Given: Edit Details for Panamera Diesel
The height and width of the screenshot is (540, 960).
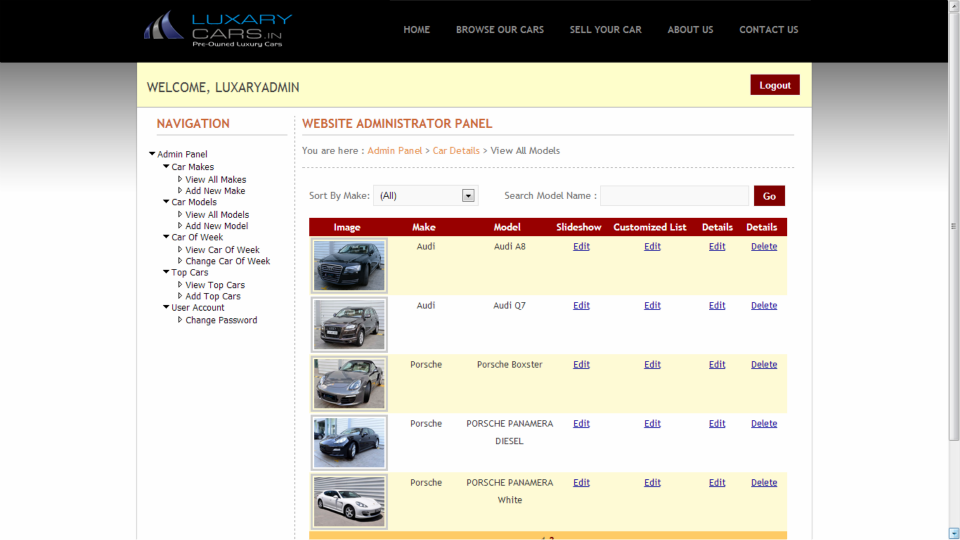Looking at the screenshot, I should [x=717, y=424].
